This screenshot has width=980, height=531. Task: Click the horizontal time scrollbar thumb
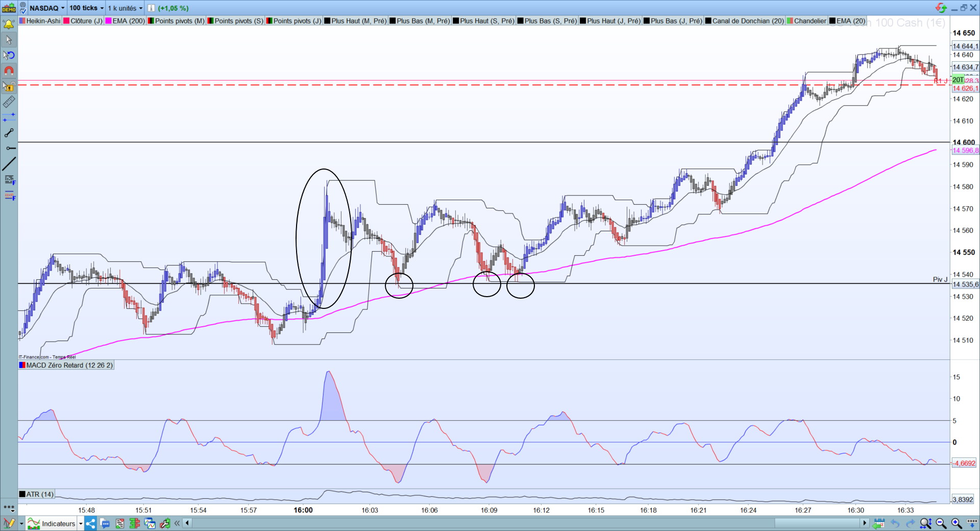pyautogui.click(x=818, y=523)
